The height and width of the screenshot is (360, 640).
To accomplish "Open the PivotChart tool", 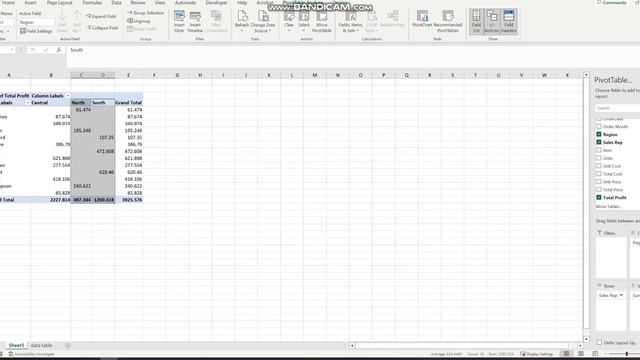I will pyautogui.click(x=422, y=20).
